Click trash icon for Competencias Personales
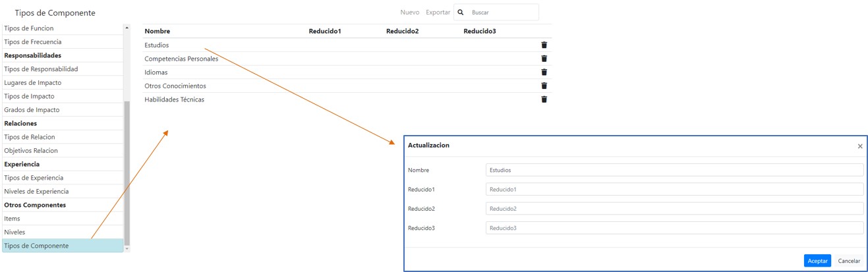Screen dimensions: 868x272 544,59
